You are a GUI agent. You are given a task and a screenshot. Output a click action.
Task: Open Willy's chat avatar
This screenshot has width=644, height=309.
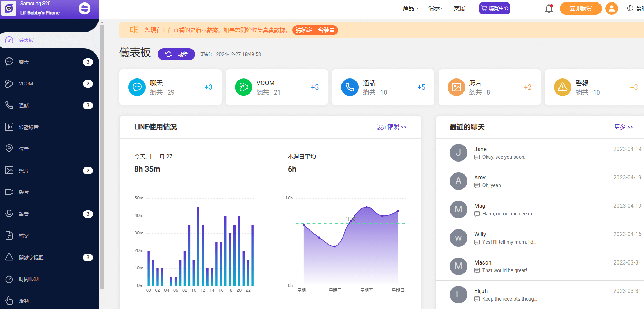coord(459,238)
